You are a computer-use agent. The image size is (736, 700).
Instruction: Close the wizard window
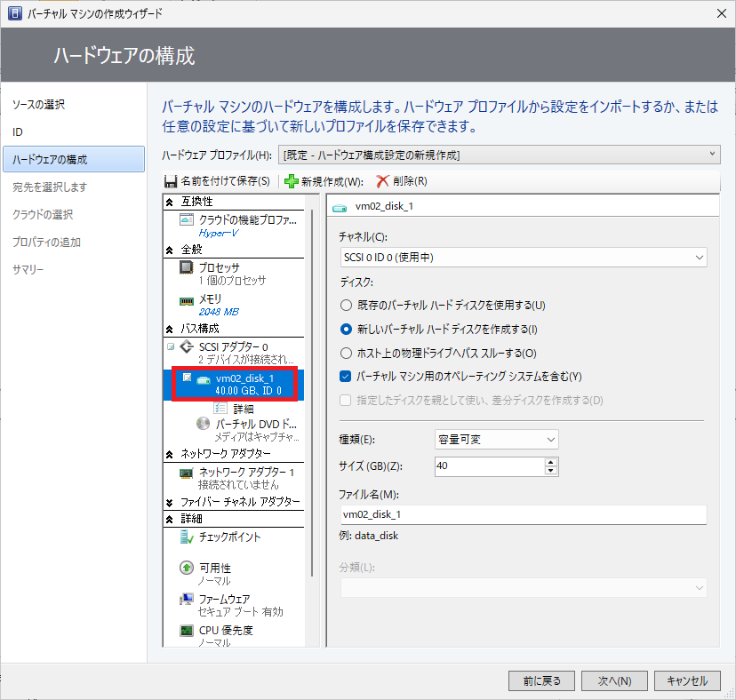click(722, 13)
